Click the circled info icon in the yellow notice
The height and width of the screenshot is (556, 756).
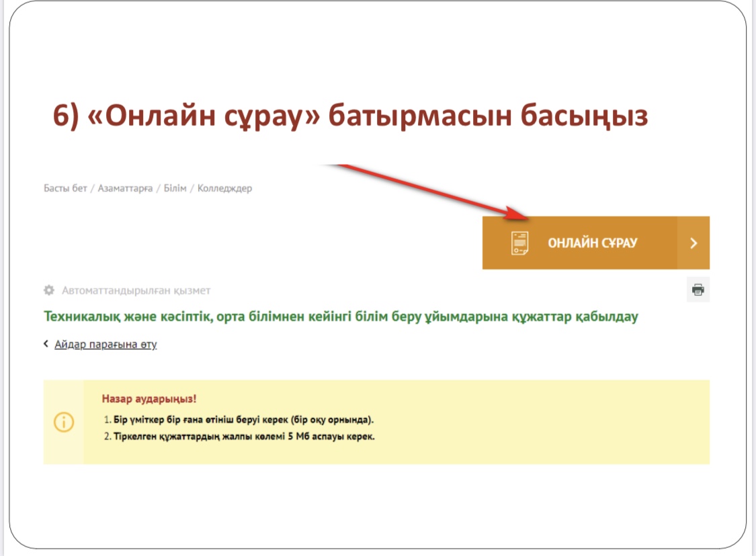63,422
